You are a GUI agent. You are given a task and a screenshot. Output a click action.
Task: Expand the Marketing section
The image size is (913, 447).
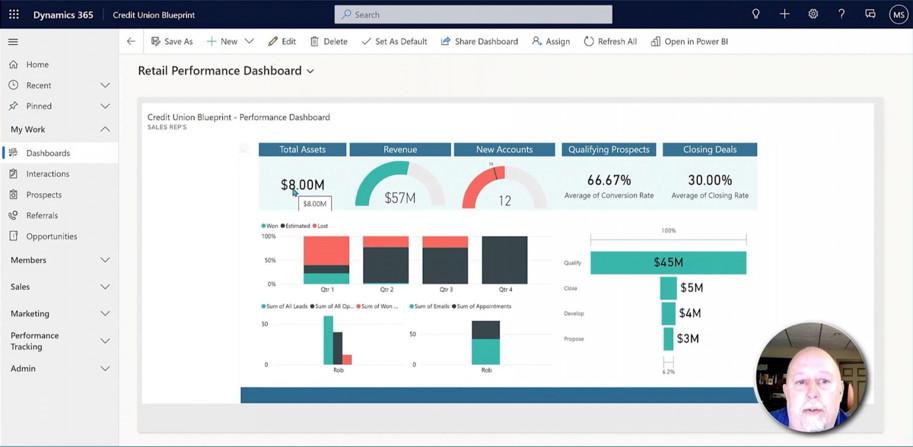(x=105, y=313)
